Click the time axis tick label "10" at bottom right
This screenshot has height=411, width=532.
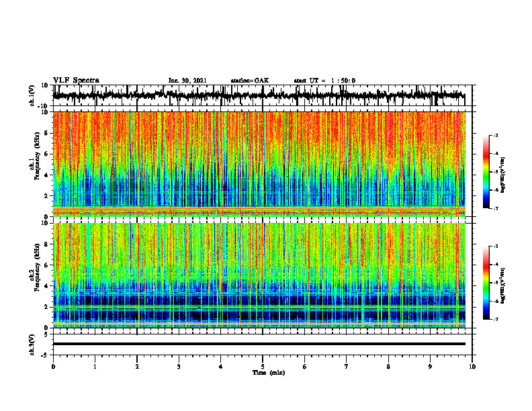[472, 367]
